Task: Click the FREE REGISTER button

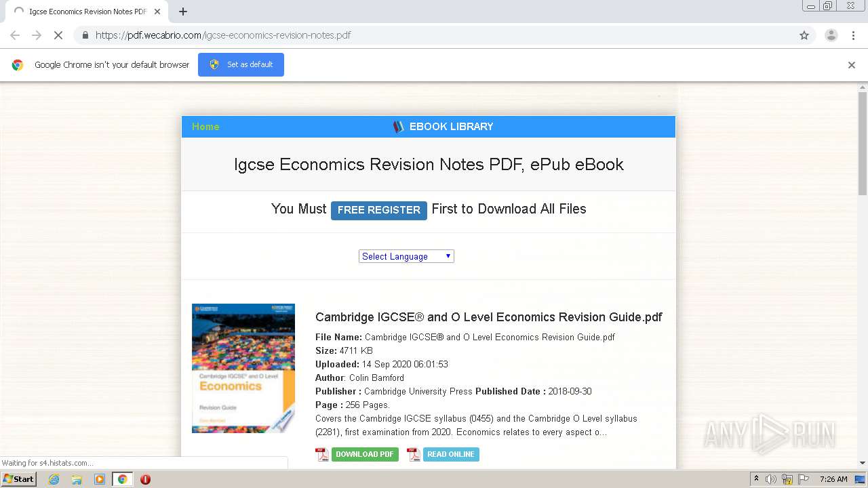Action: [379, 210]
